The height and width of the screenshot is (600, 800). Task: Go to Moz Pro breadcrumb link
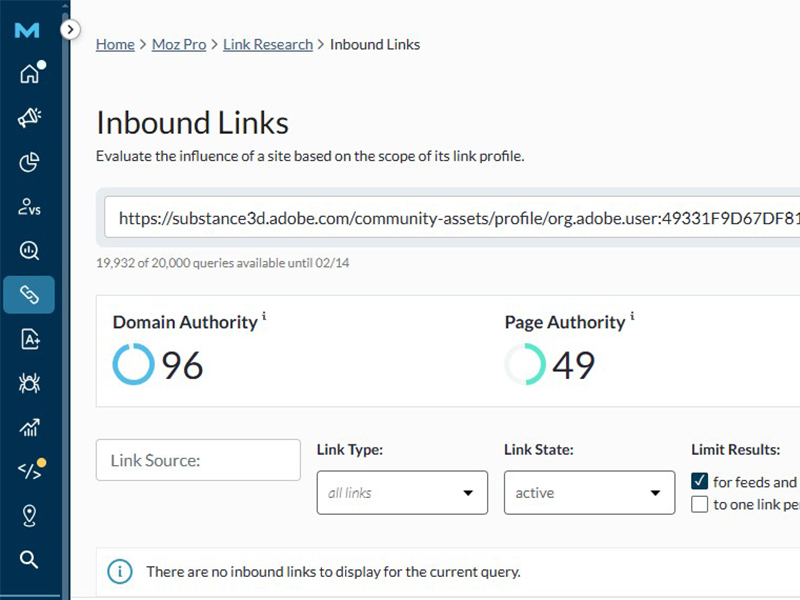(x=179, y=44)
